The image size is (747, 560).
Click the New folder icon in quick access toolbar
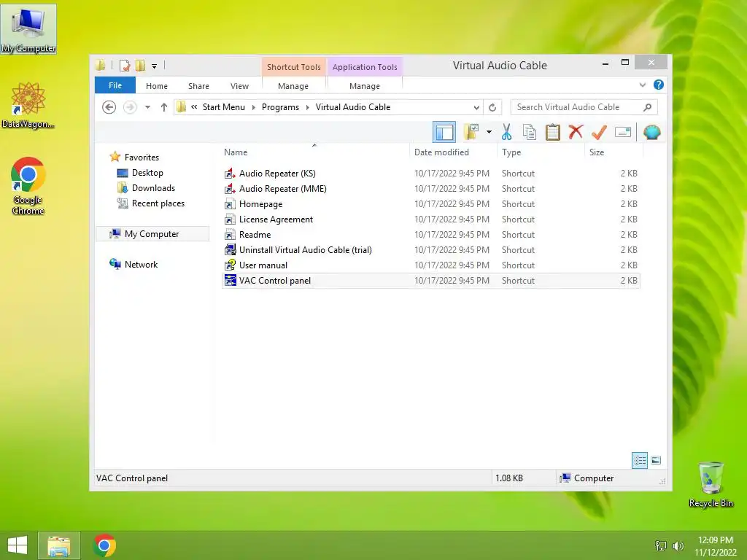tap(140, 66)
